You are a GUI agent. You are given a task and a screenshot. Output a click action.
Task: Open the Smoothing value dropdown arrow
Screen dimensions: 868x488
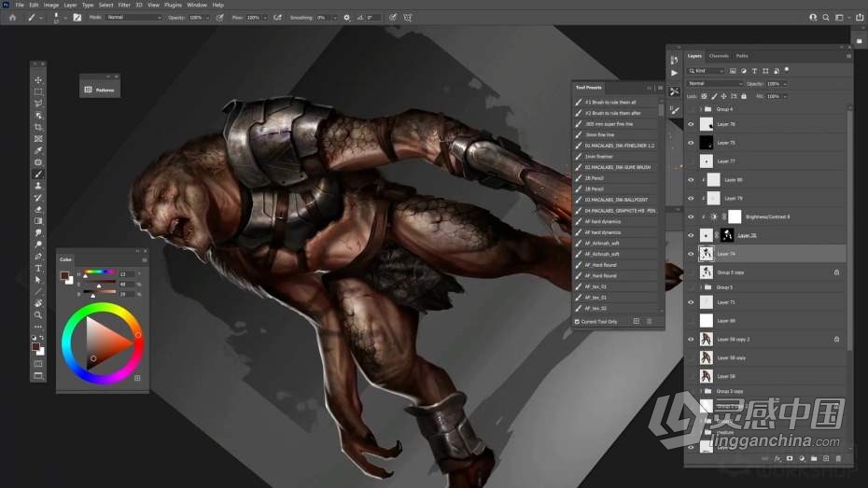334,18
